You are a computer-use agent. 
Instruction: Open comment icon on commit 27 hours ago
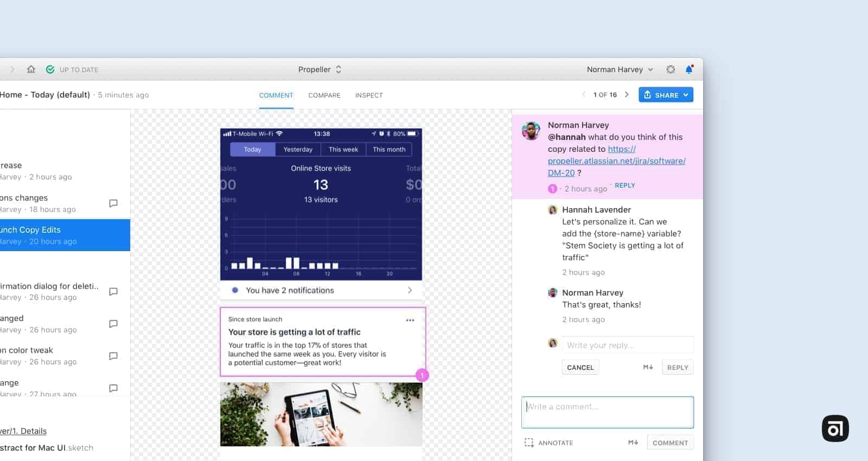pyautogui.click(x=113, y=388)
